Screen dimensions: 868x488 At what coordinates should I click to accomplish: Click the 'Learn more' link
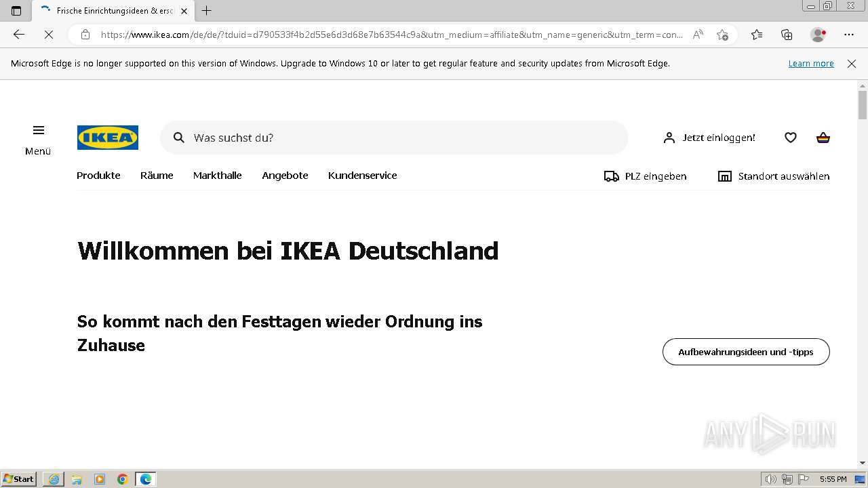811,63
